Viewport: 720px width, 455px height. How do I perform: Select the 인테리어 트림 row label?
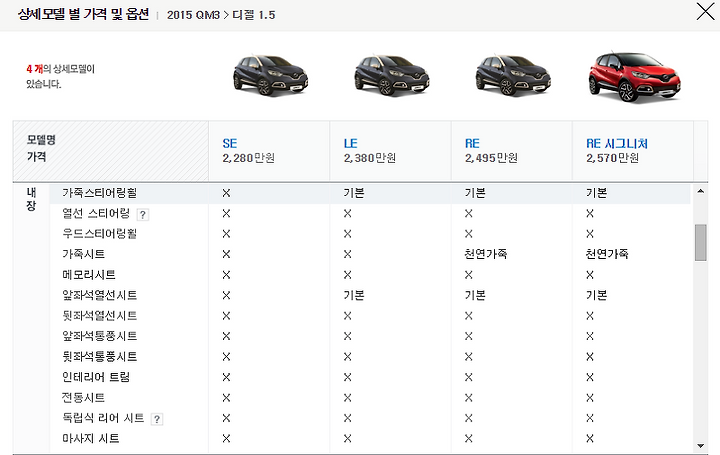[96, 377]
